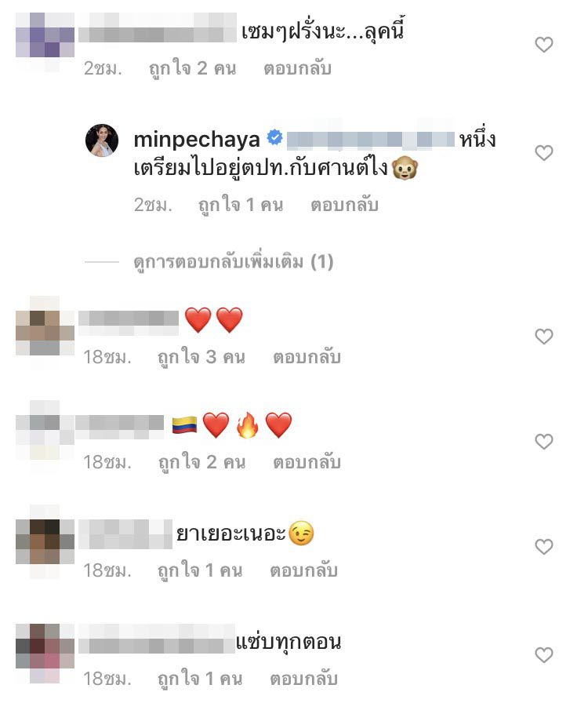
Task: View ถูกใจ 3 คน likes list
Action: pos(201,357)
